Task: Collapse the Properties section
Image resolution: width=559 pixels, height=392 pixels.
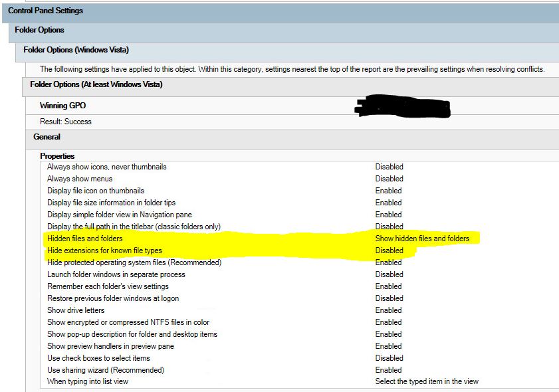Action: coord(57,155)
